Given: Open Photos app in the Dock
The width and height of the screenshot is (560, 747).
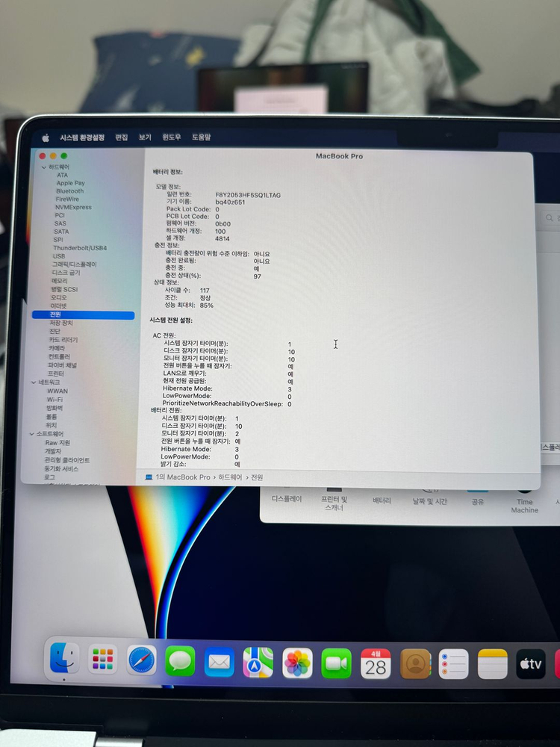Looking at the screenshot, I should (297, 663).
